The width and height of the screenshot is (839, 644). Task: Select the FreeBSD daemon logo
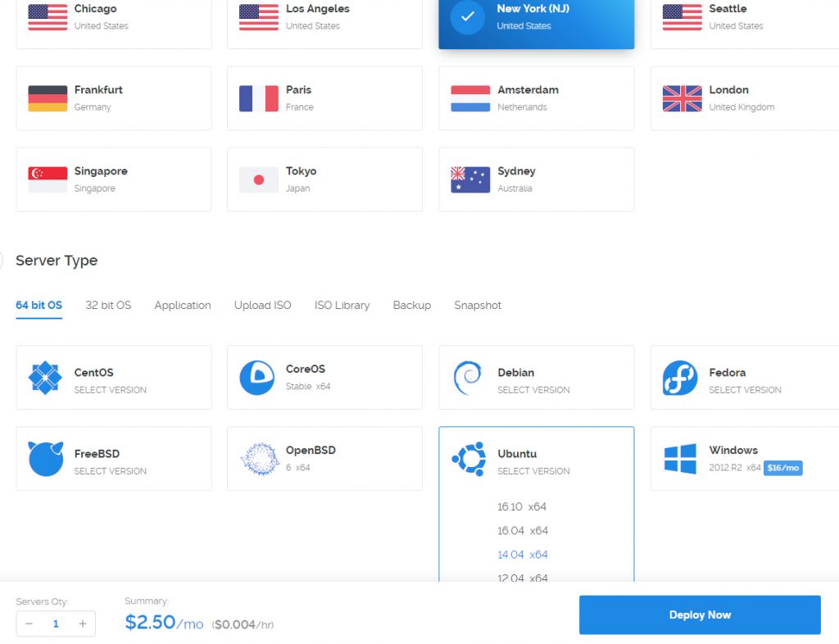46,459
